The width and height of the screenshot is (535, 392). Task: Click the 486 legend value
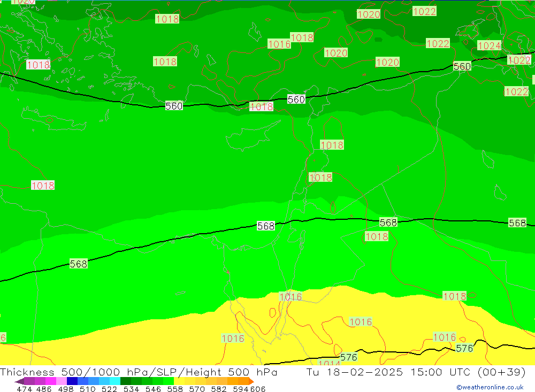click(44, 389)
